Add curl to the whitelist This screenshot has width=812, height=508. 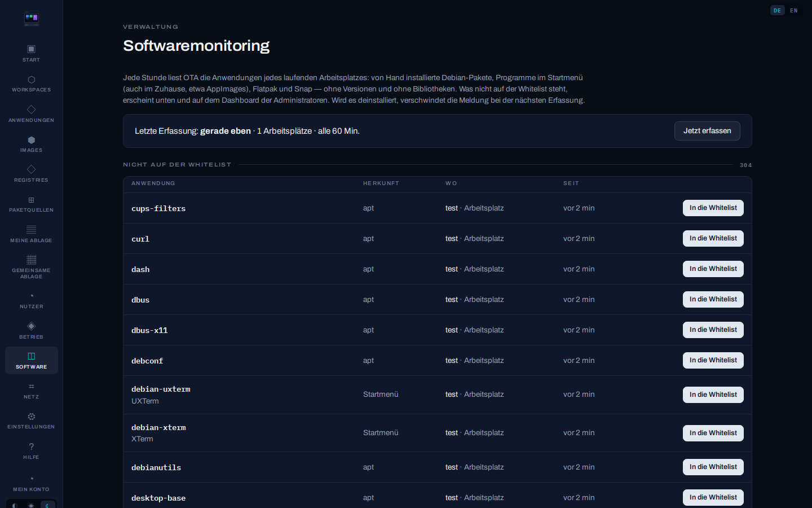[x=713, y=238]
